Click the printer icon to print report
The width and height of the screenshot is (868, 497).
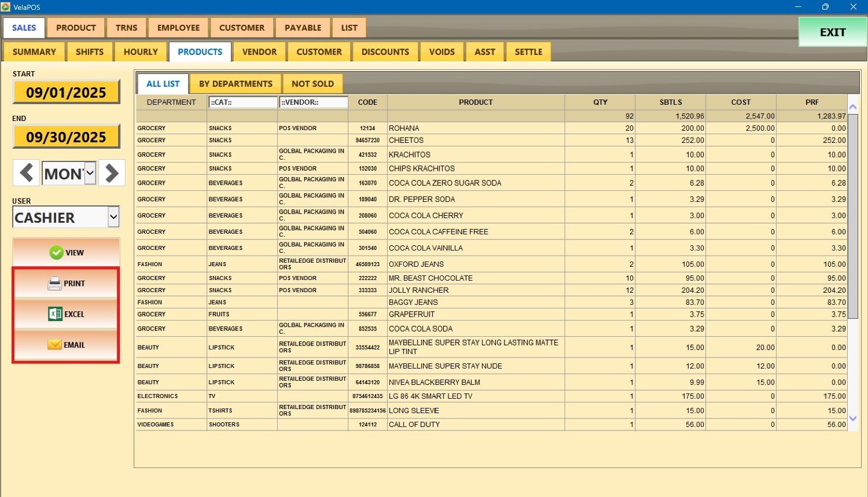[x=54, y=284]
